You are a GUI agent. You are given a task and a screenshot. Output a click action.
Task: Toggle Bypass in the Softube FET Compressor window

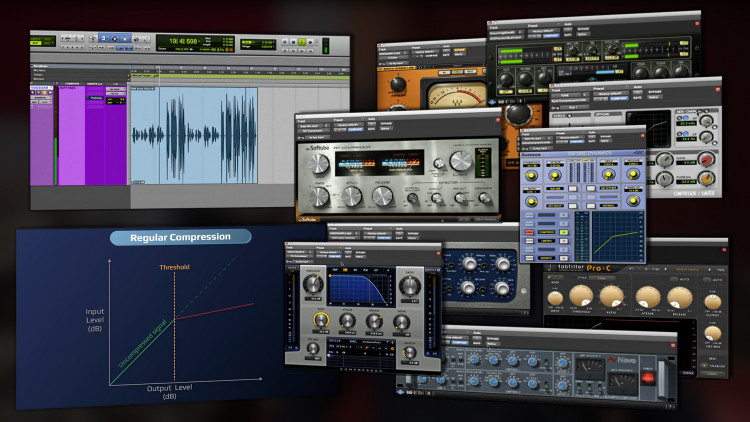[386, 123]
